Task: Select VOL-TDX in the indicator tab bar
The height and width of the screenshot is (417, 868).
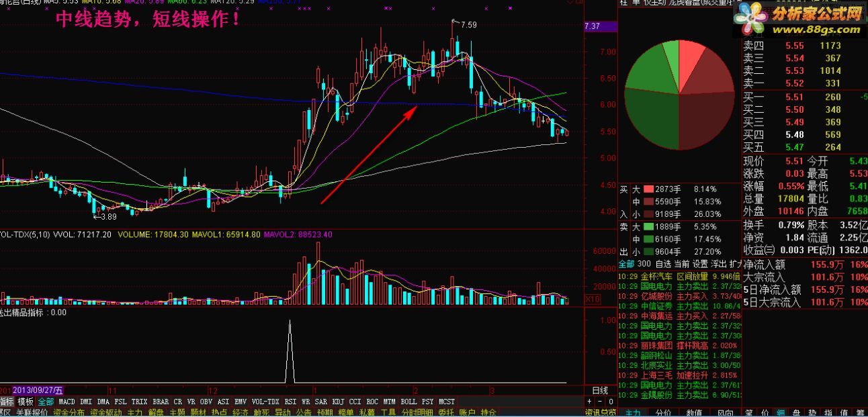Action: [x=265, y=402]
